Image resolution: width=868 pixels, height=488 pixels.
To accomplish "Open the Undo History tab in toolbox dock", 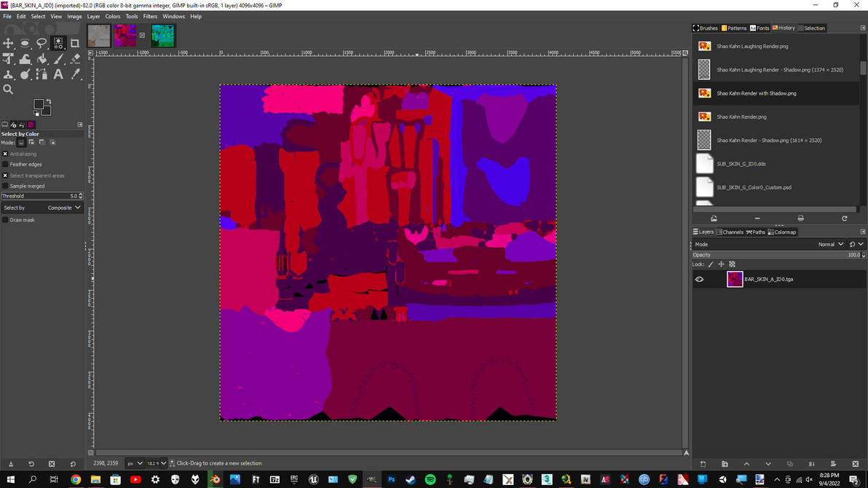I will pyautogui.click(x=22, y=125).
